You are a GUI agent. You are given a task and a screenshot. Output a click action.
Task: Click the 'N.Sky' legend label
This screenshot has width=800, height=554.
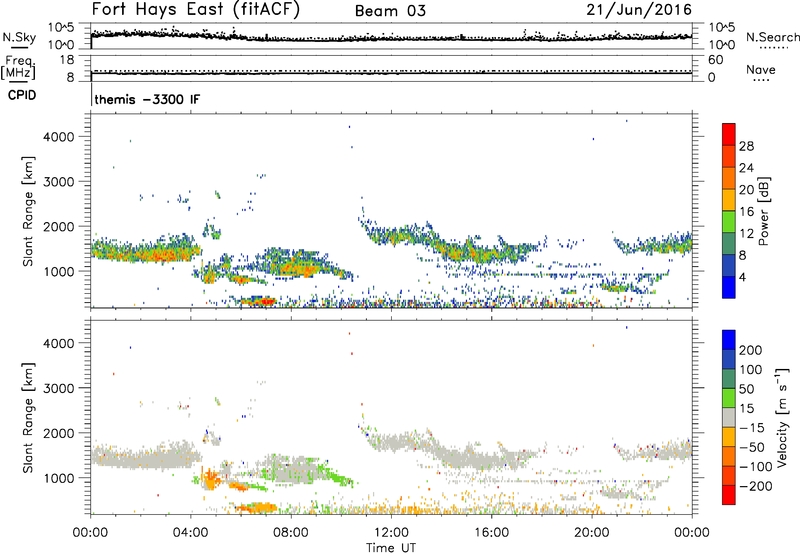tap(19, 37)
